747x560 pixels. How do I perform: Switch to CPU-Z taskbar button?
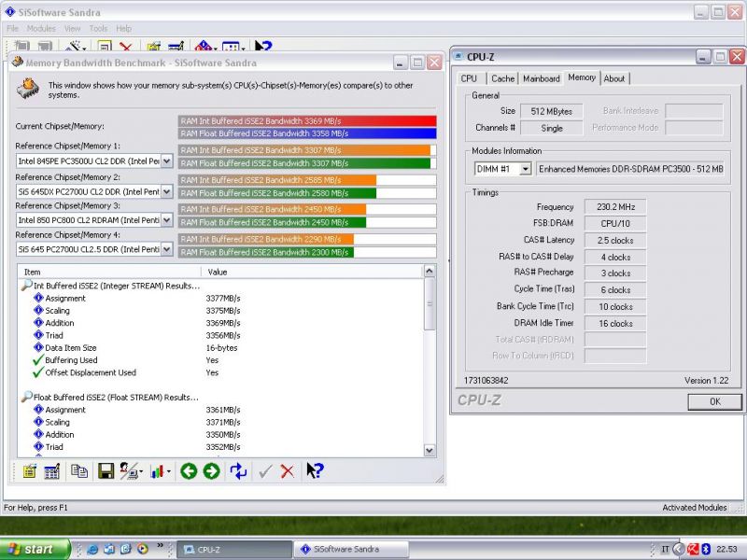pyautogui.click(x=234, y=550)
